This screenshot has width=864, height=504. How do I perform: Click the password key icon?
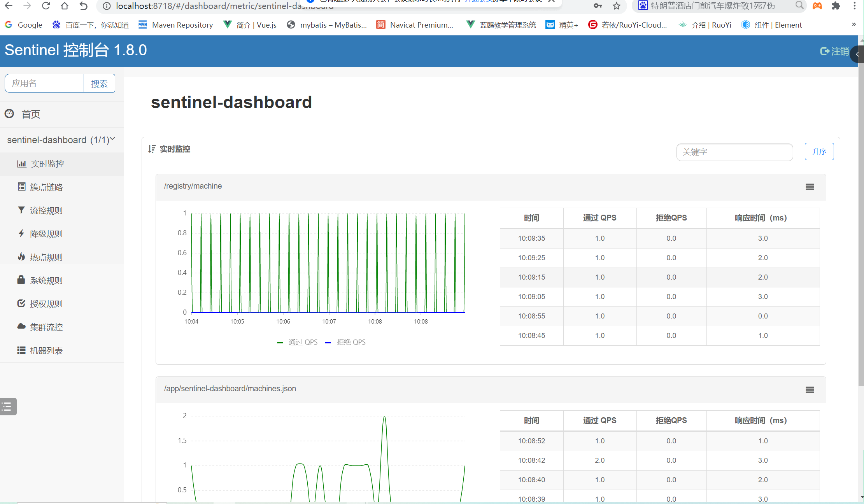pos(598,6)
